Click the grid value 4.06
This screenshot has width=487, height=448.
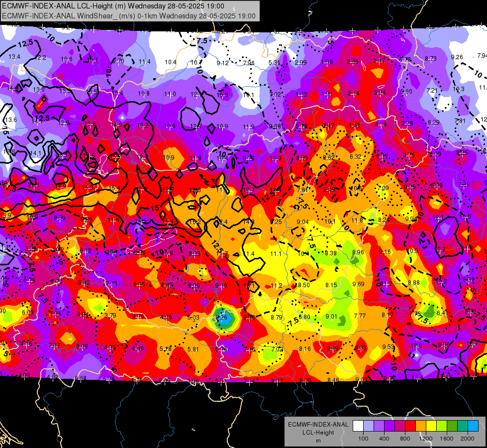166,317
